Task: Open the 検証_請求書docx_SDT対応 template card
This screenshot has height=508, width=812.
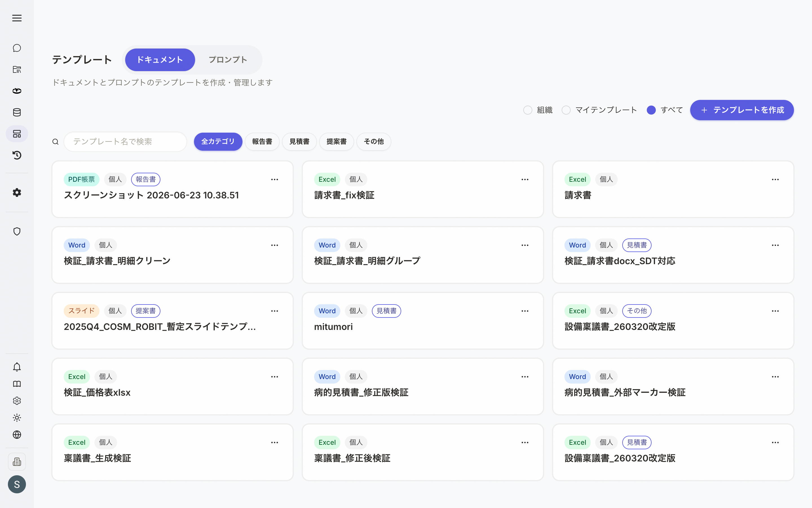Action: pyautogui.click(x=673, y=255)
